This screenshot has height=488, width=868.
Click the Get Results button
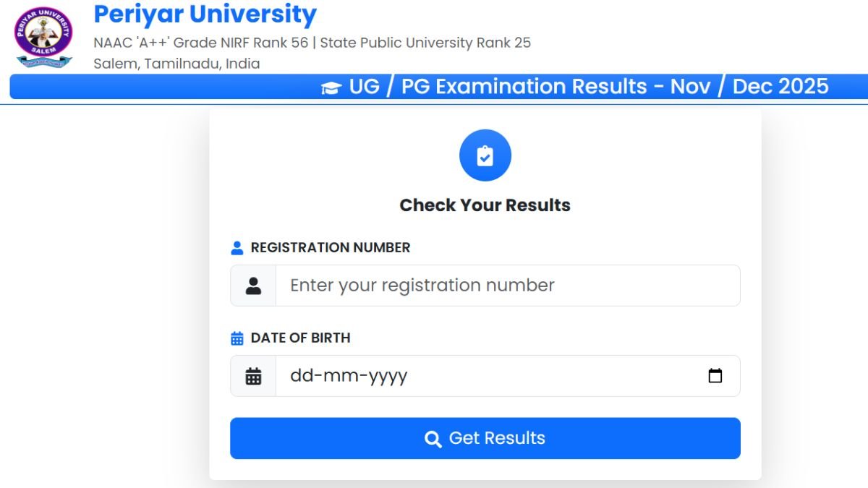(x=485, y=438)
